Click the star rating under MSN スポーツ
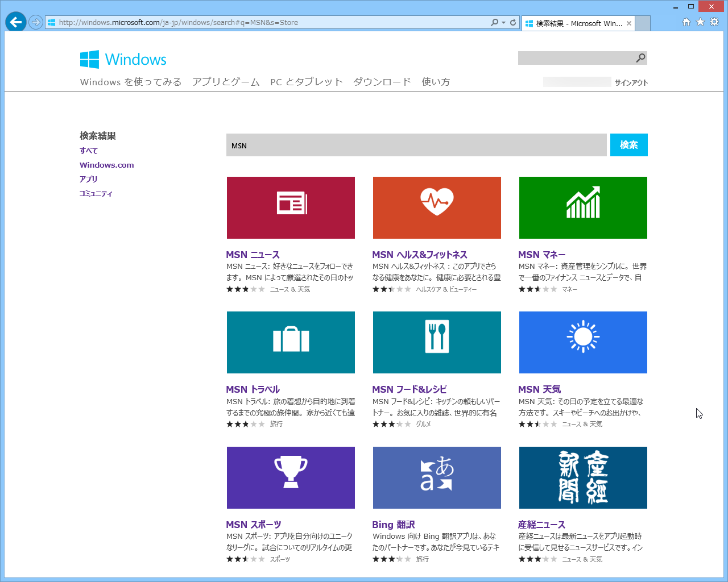 pos(246,559)
